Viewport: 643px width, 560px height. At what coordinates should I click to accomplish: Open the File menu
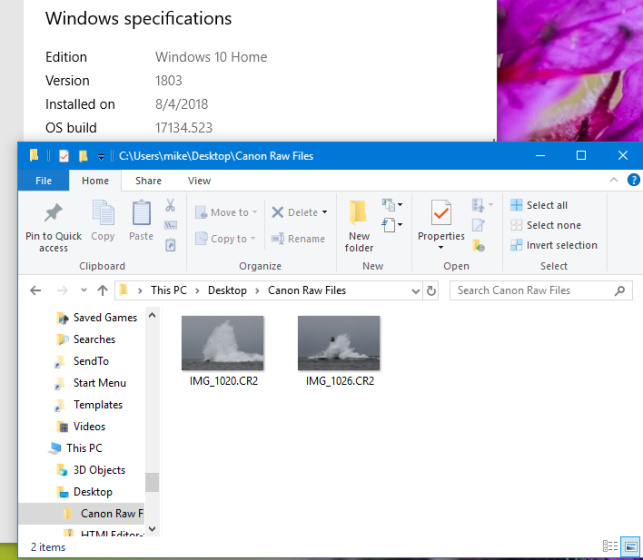coord(44,181)
